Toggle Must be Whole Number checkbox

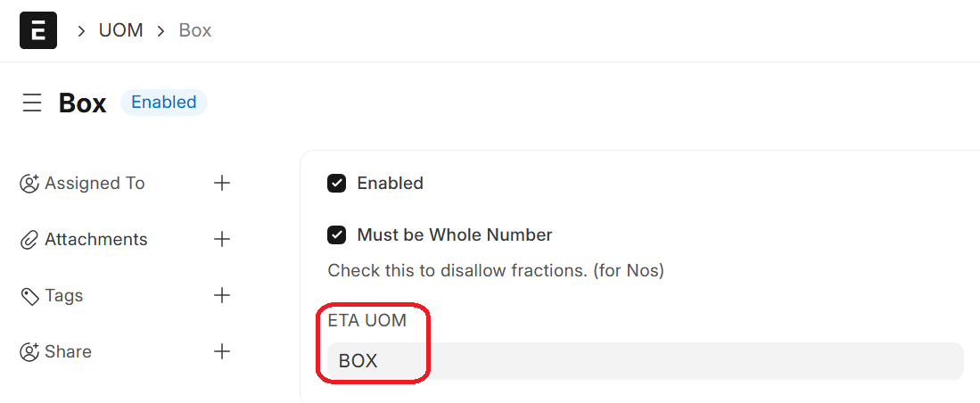click(337, 235)
